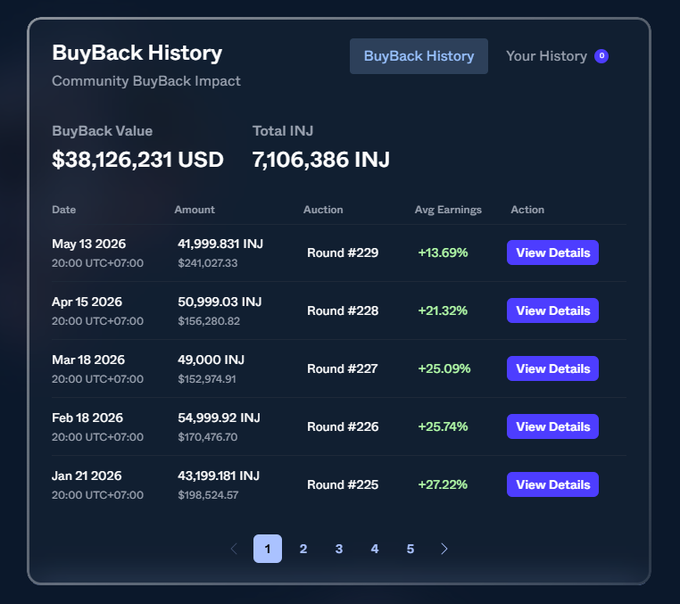Click the BuyBack Value label
Image resolution: width=680 pixels, height=604 pixels.
click(x=102, y=131)
